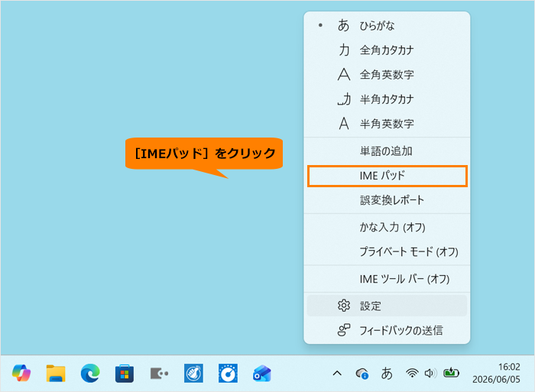The image size is (535, 392).
Task: Open 誤変換レポート menu entry
Action: click(x=387, y=200)
